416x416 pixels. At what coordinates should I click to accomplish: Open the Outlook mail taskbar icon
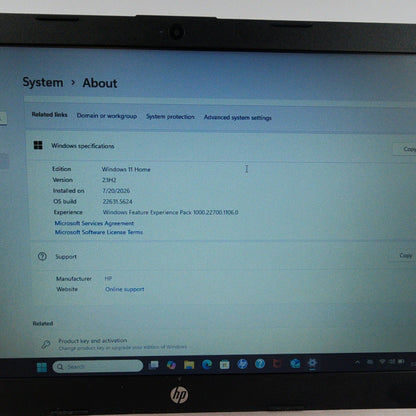(295, 363)
